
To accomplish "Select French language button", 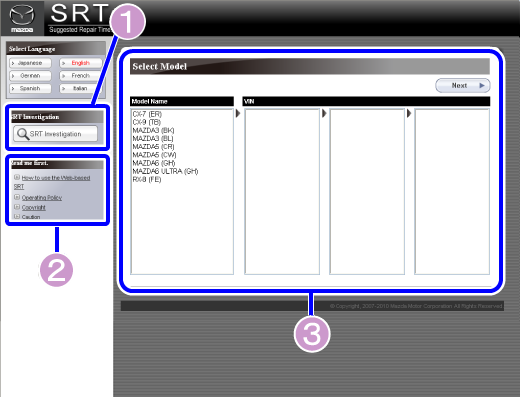I will click(81, 76).
